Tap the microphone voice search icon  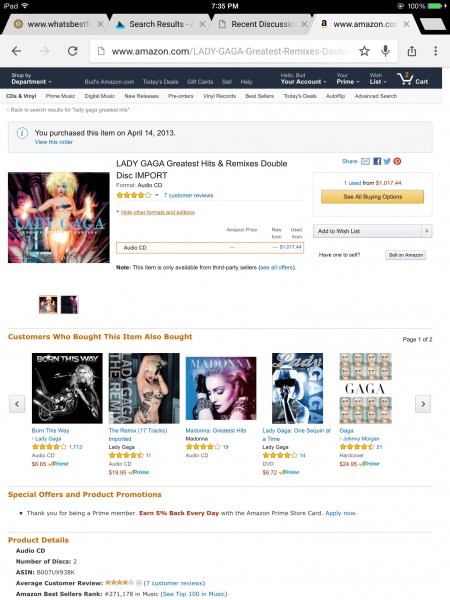(386, 51)
